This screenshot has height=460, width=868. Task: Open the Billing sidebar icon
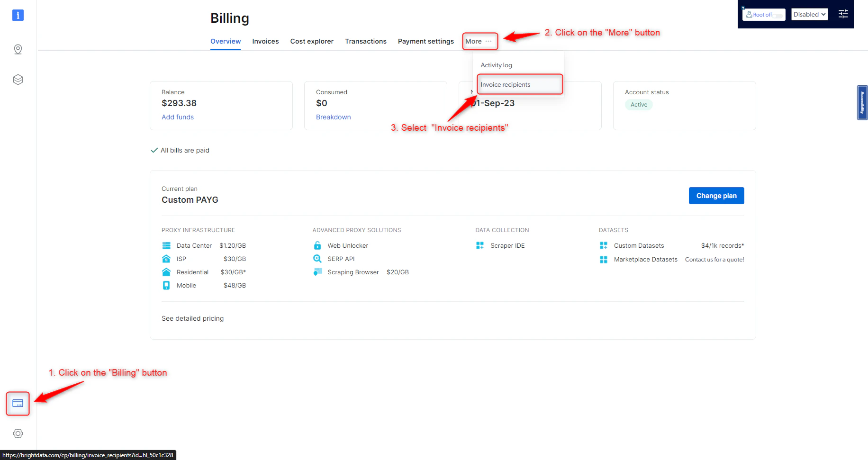[x=18, y=403]
